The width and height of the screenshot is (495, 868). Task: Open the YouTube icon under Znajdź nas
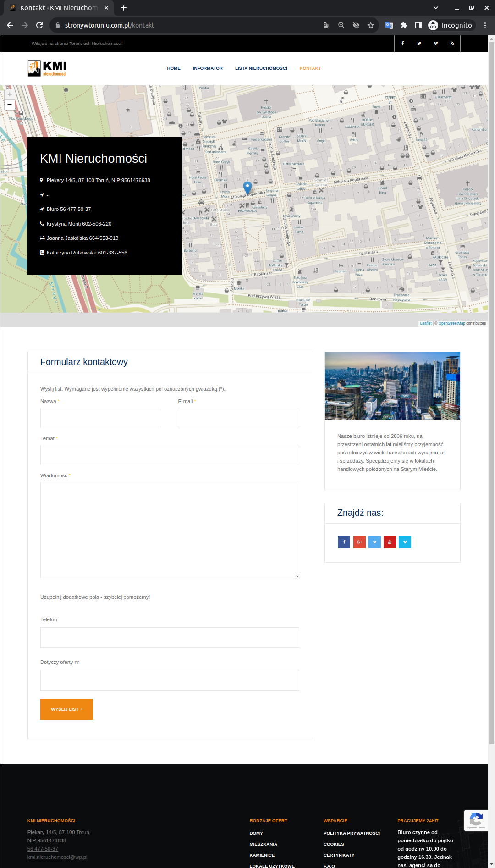390,542
